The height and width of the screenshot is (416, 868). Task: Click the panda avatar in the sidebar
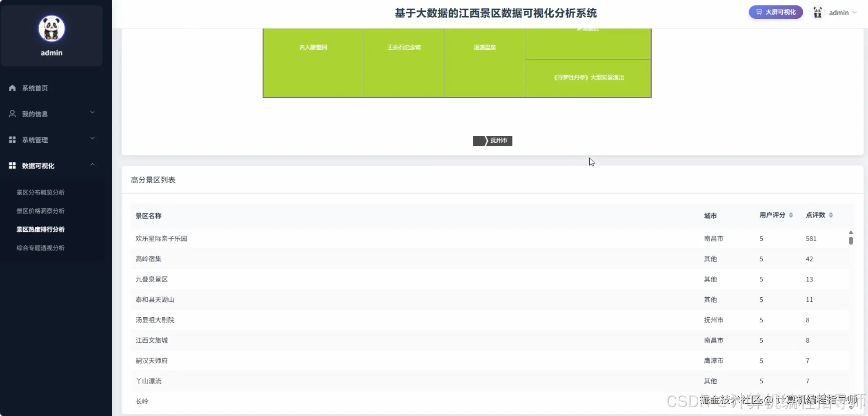point(51,29)
